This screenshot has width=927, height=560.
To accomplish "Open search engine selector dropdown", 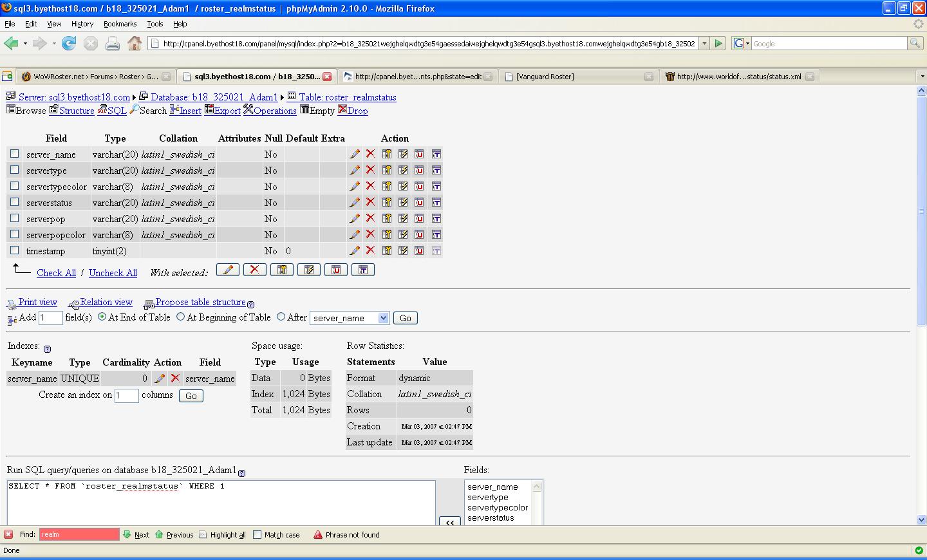I will tap(741, 43).
